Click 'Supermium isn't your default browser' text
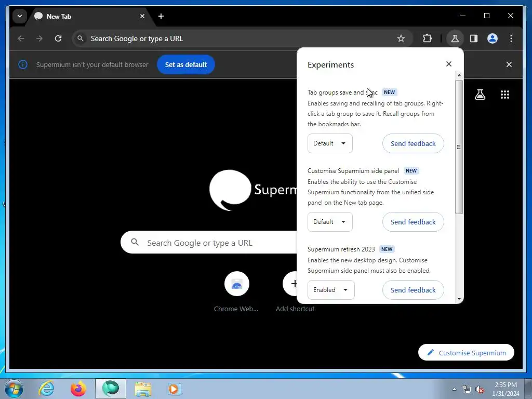The image size is (532, 399). click(92, 64)
